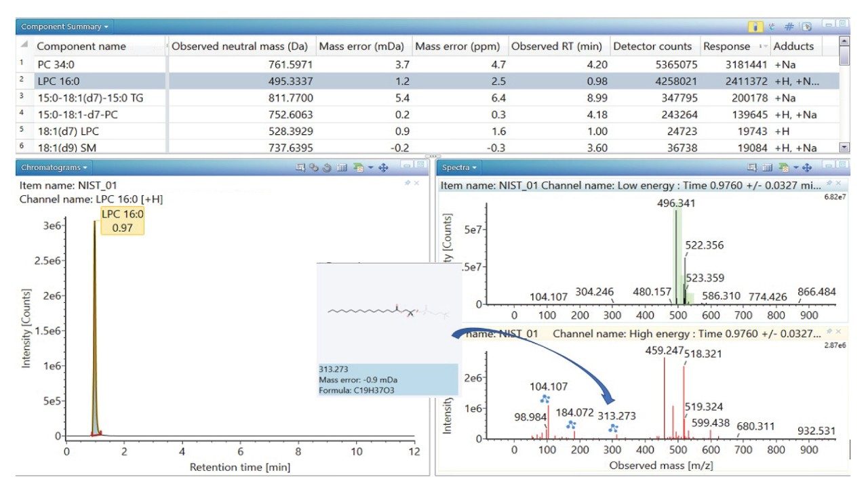Click the table scrollbar up arrow
Viewport: 868px width, 494px height.
tap(844, 41)
